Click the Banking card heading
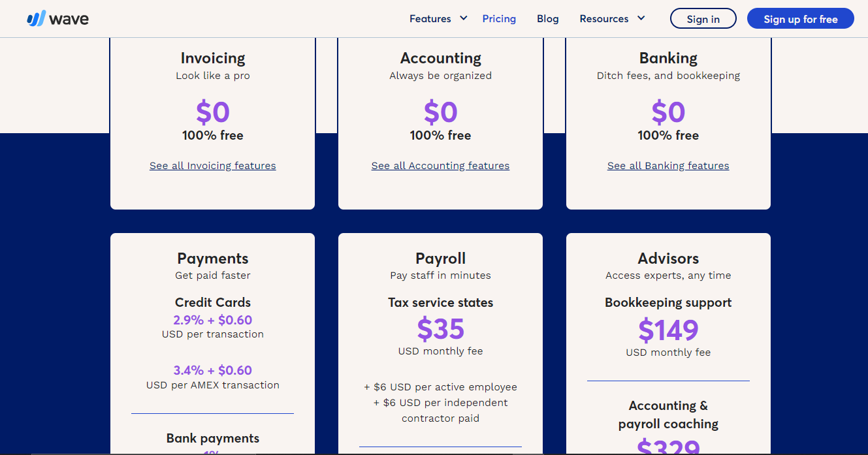The height and width of the screenshot is (455, 868). point(668,58)
